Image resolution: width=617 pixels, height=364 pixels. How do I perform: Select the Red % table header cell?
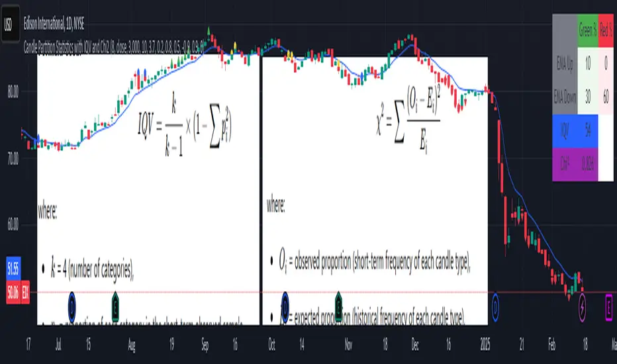point(606,30)
